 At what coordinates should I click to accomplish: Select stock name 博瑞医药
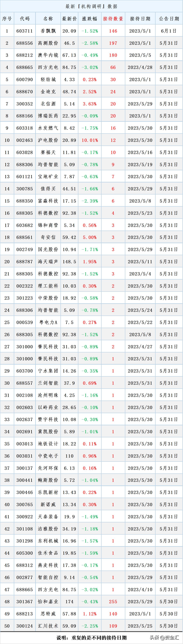click(48, 116)
